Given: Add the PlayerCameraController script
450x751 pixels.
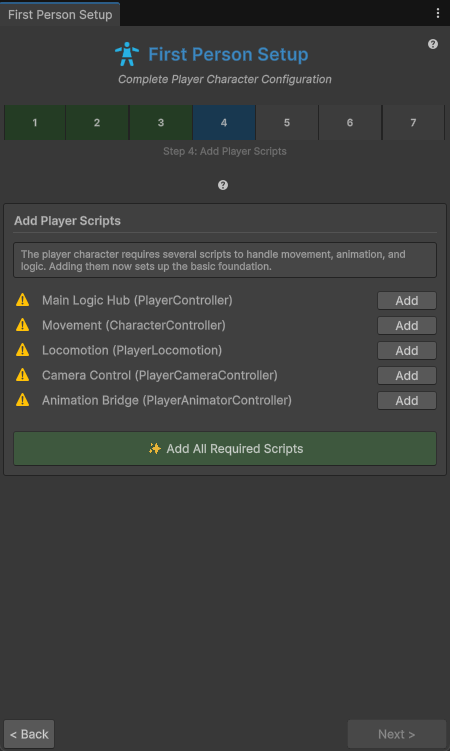Looking at the screenshot, I should 407,376.
